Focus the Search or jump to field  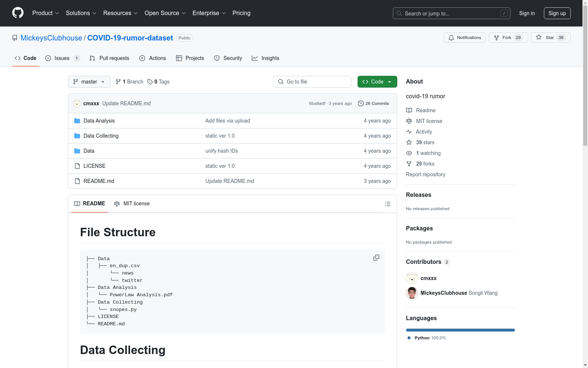452,13
